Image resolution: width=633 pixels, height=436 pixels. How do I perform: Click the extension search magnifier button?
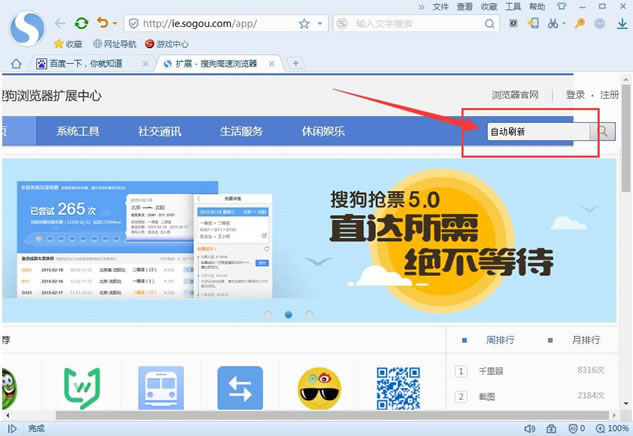603,132
